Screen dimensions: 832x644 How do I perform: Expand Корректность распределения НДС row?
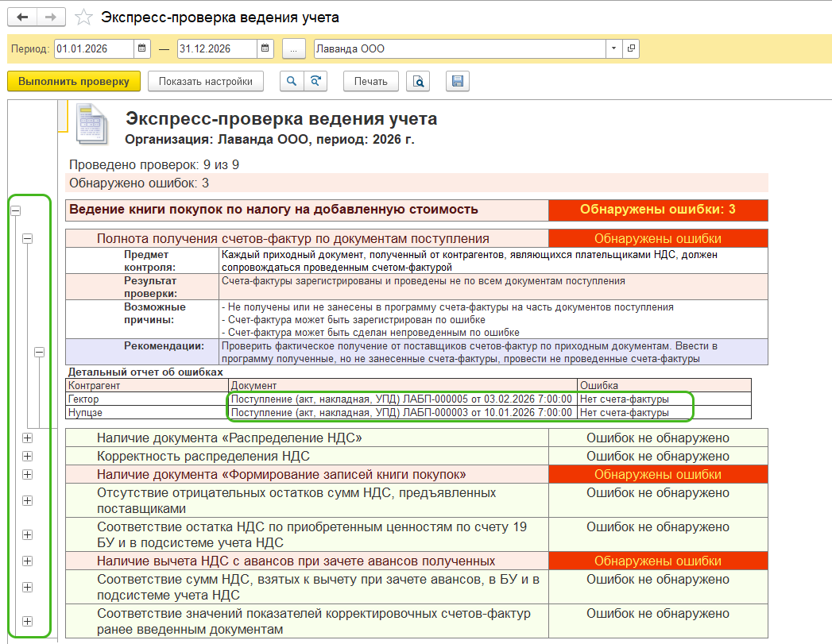(x=28, y=456)
